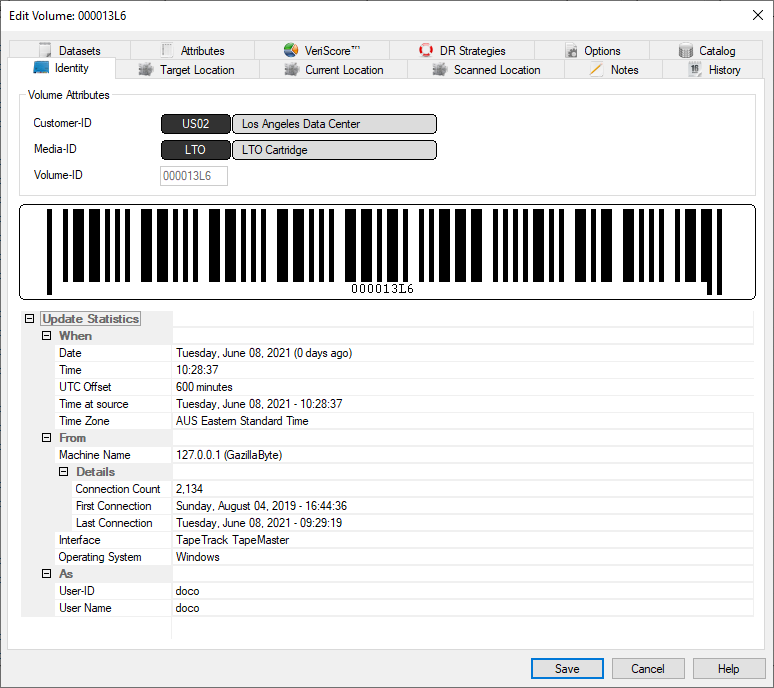Click the Los Angeles Data Center field
This screenshot has width=774, height=688.
(334, 124)
